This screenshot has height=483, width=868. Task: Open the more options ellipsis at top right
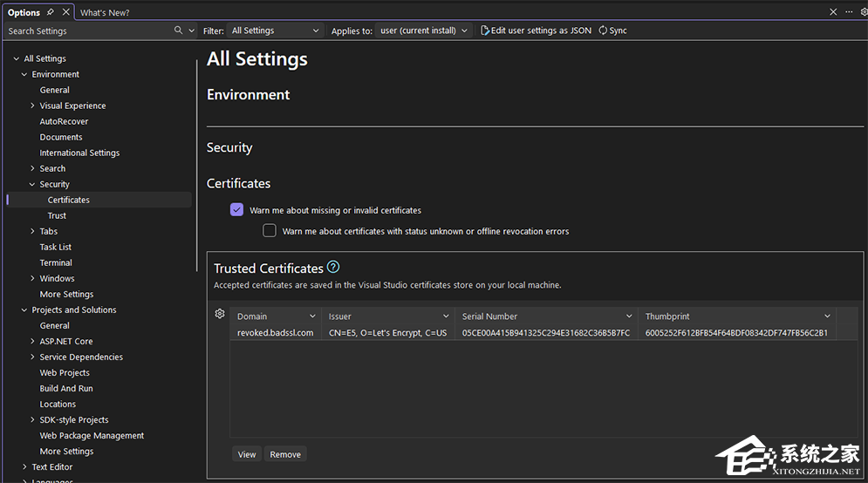pos(849,11)
